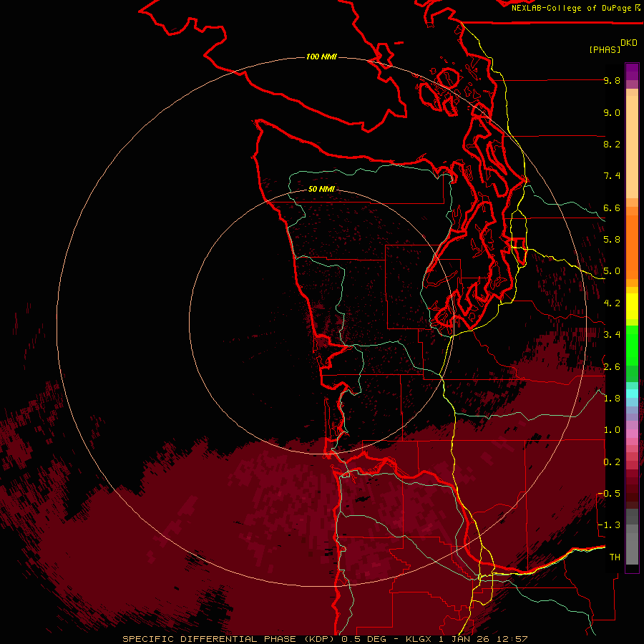This screenshot has height=644, width=644.
Task: Click the 'KLGX' radar site identifier
Action: 419,639
